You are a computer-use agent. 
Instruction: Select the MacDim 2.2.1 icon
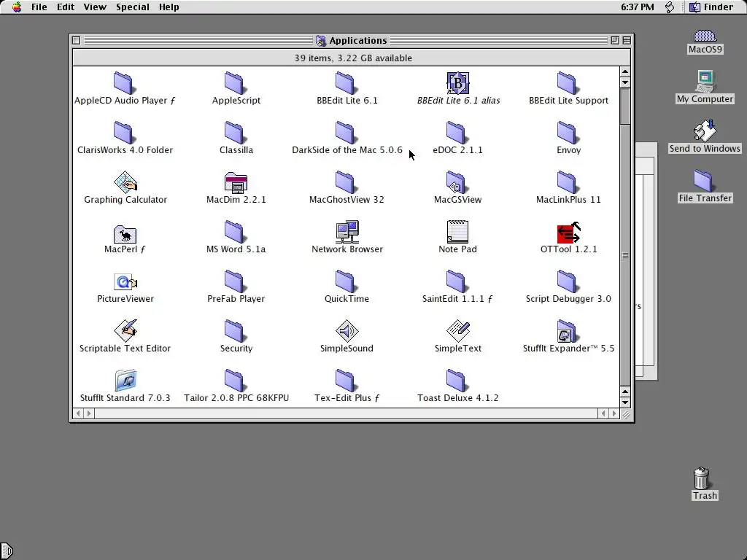pos(236,183)
